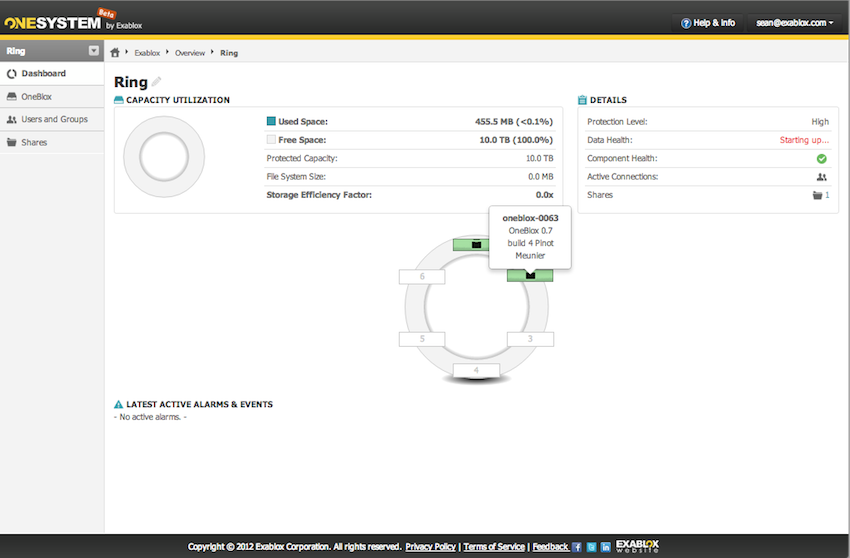The width and height of the screenshot is (850, 558).
Task: Click the Help question mark icon
Action: (x=686, y=23)
